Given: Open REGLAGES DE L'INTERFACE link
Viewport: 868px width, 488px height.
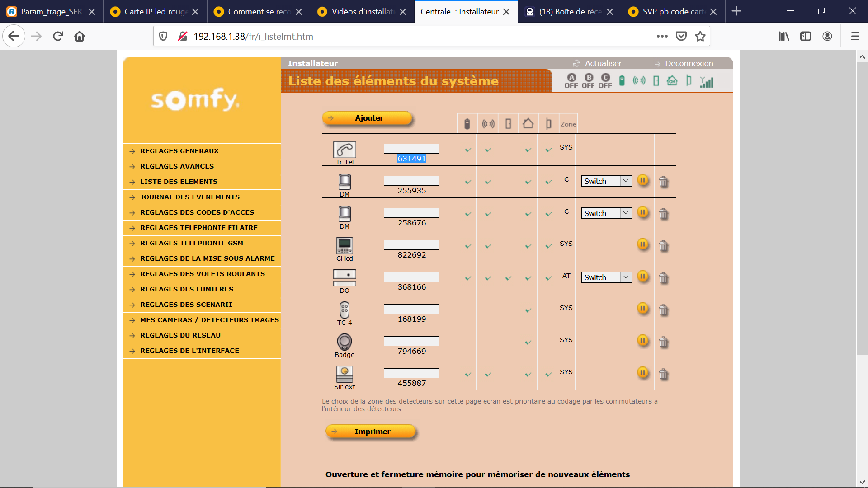Looking at the screenshot, I should click(x=189, y=351).
